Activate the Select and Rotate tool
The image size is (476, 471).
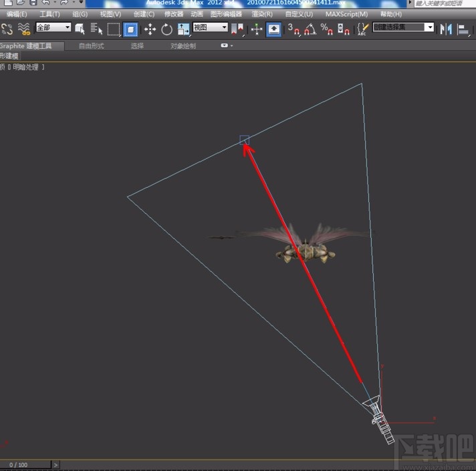click(166, 29)
